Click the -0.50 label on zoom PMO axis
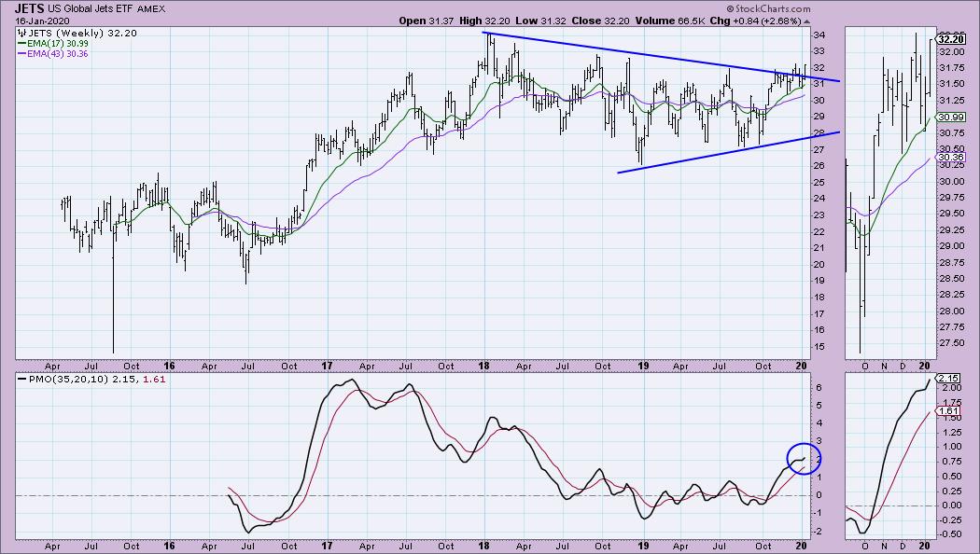Image resolution: width=980 pixels, height=554 pixels. click(x=950, y=534)
